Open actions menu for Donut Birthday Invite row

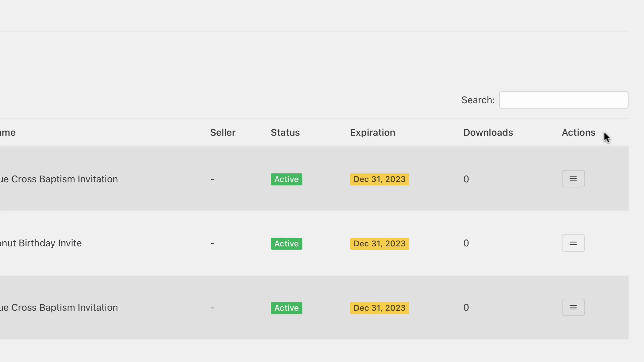(x=573, y=243)
